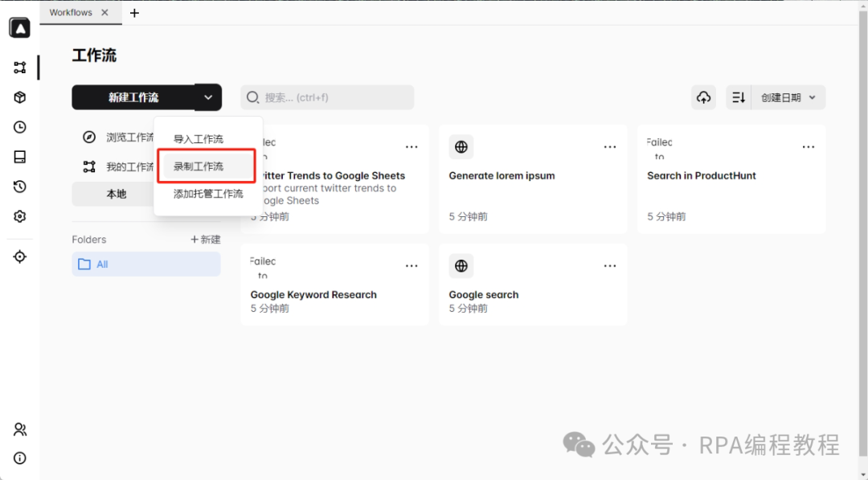Open the Search in ProductHunt workflow

point(702,176)
